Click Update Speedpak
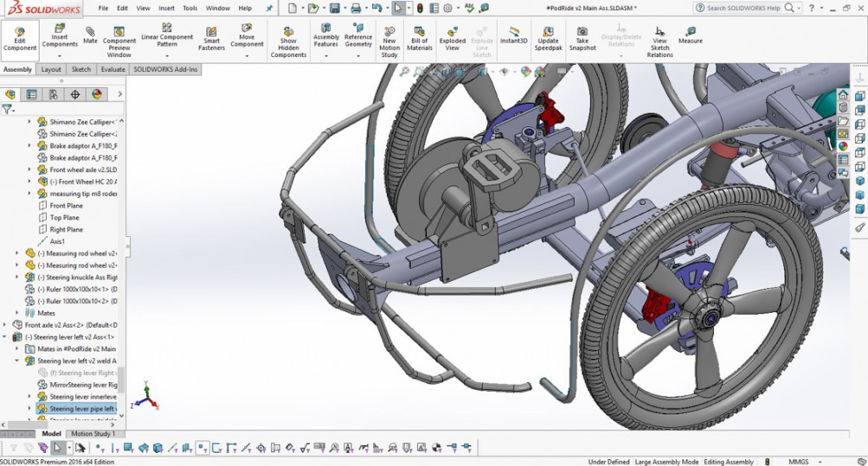This screenshot has height=466, width=868. pos(548,39)
